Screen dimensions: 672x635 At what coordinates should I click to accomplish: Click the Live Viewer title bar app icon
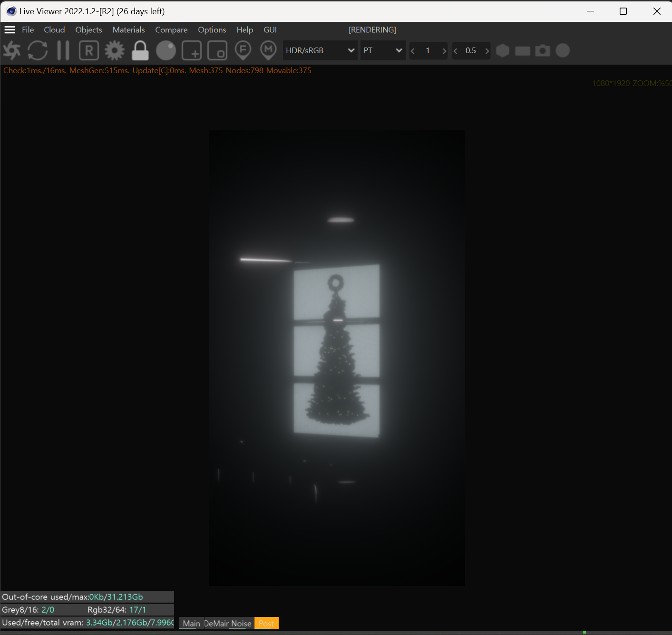[x=11, y=11]
